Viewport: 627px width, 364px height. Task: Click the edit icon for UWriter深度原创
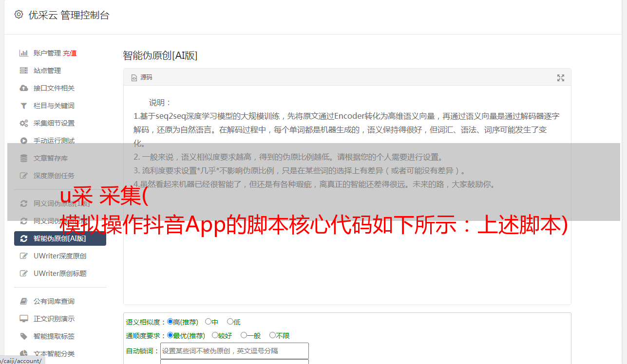[23, 256]
